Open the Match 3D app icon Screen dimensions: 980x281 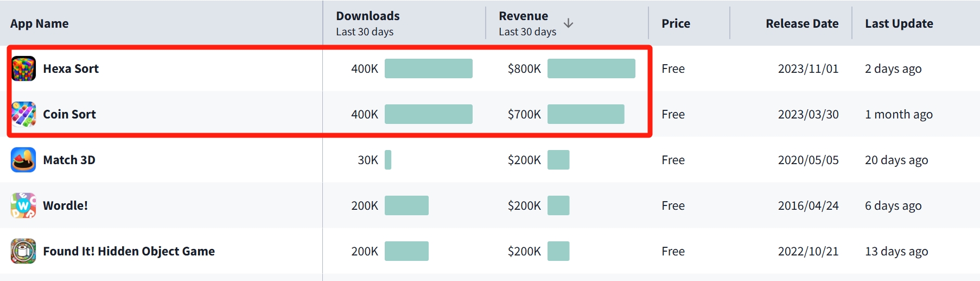[23, 160]
